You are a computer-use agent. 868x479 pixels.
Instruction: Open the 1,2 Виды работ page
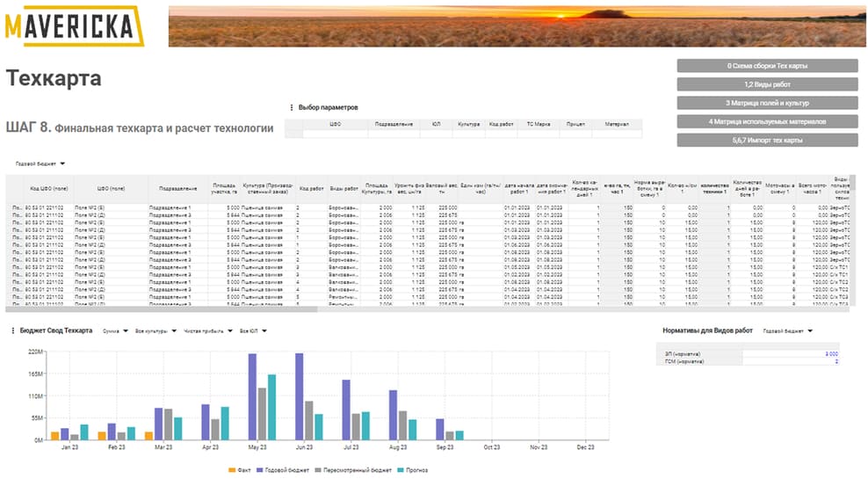(767, 84)
